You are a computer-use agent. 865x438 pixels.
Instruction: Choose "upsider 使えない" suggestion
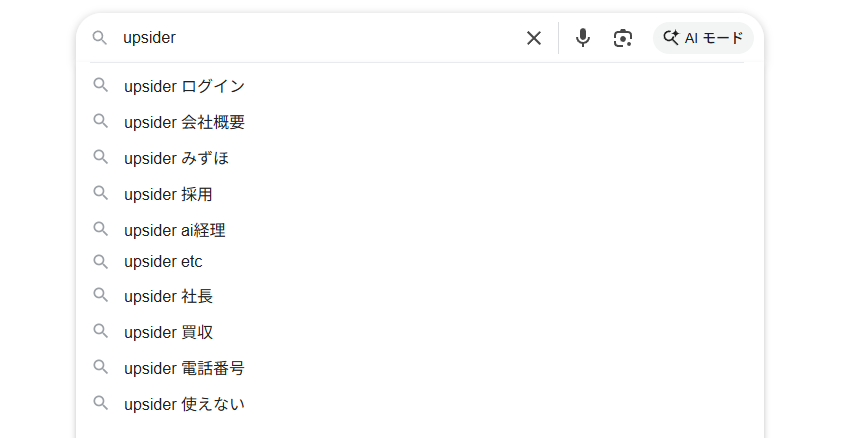(184, 404)
